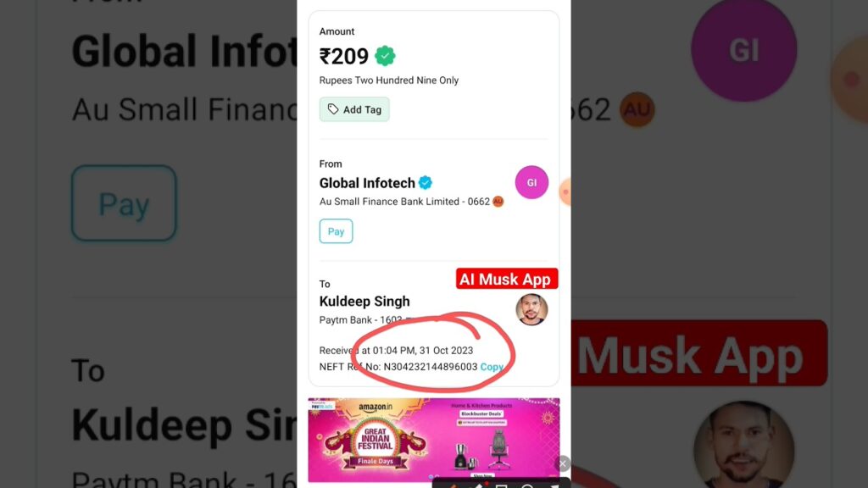The width and height of the screenshot is (868, 488).
Task: Click the blue verified badge beside Global Infotech
Action: [426, 183]
